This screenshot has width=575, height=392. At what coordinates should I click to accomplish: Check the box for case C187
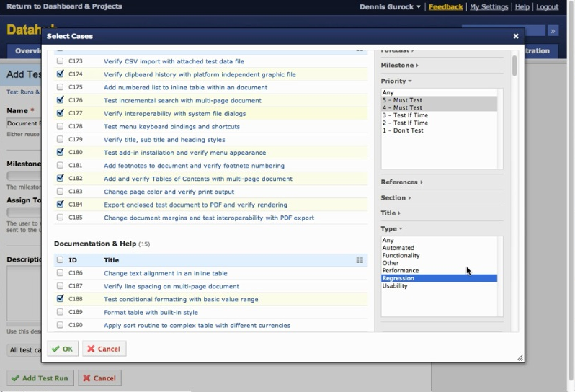pyautogui.click(x=60, y=285)
